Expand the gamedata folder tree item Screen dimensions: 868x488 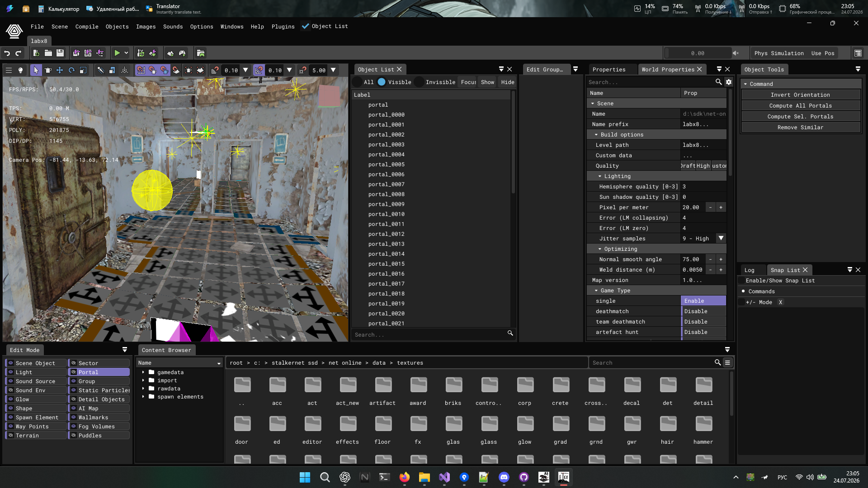point(143,372)
